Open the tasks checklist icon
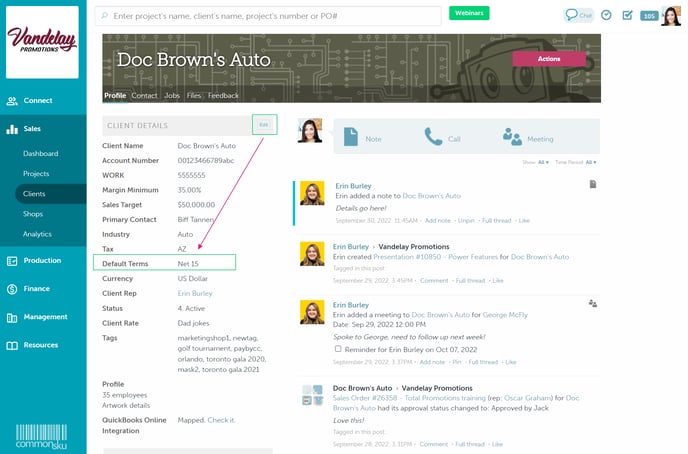Screen dimensions: 688x454 627,15
